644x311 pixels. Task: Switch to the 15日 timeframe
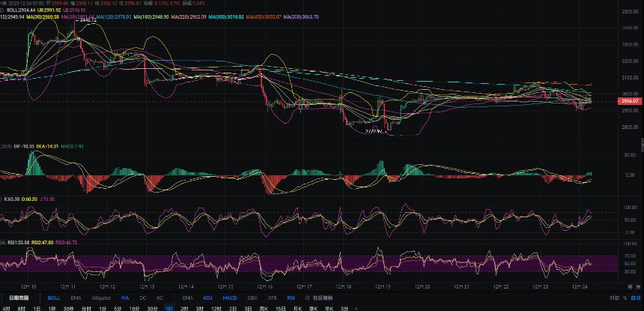pos(281,309)
